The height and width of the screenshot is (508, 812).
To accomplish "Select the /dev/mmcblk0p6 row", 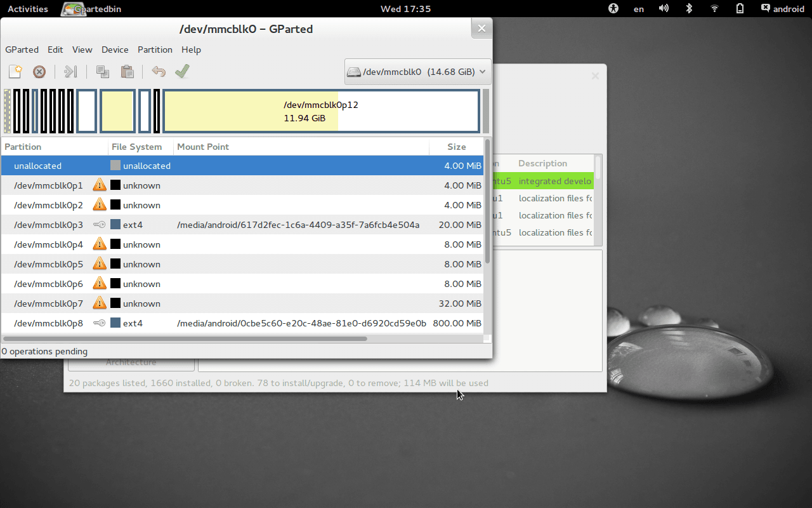I will pyautogui.click(x=242, y=284).
